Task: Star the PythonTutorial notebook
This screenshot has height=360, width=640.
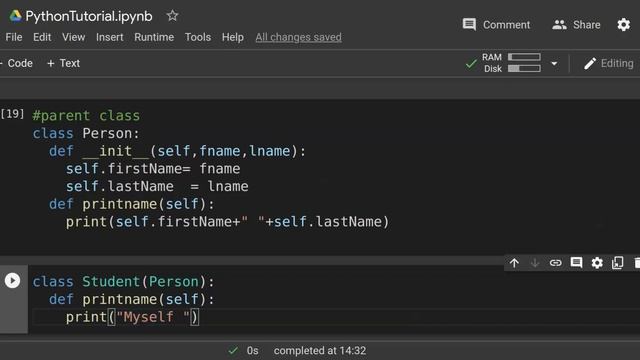Action: [x=172, y=16]
